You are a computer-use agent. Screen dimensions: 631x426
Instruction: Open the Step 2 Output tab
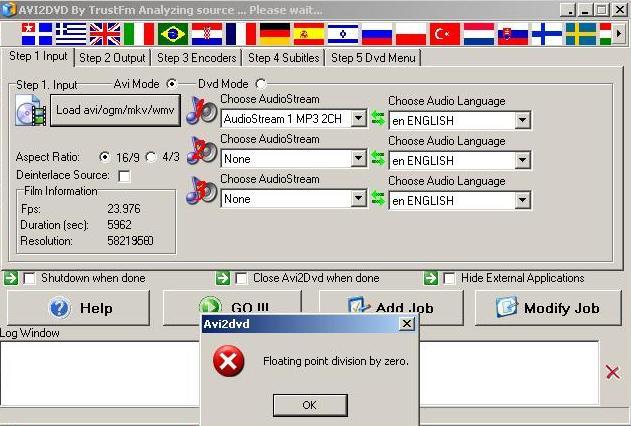click(112, 58)
